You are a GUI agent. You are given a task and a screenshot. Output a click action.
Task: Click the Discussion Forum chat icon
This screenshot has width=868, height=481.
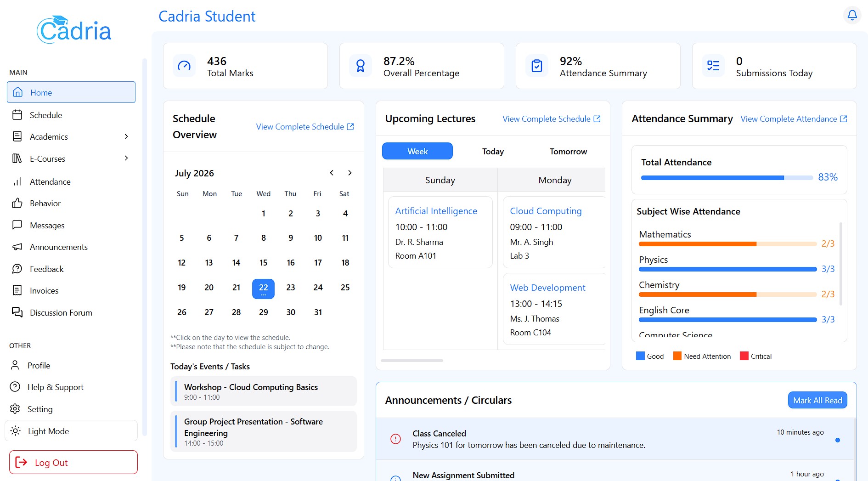17,312
